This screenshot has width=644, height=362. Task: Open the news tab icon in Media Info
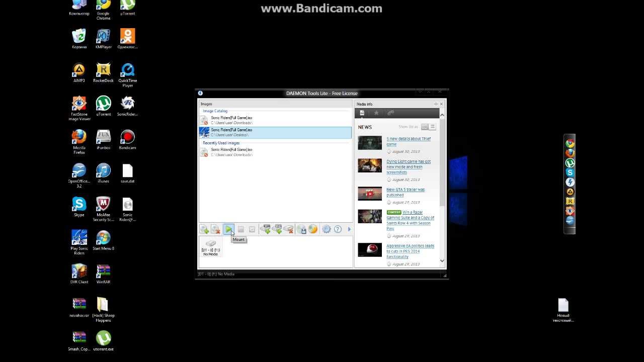(362, 113)
